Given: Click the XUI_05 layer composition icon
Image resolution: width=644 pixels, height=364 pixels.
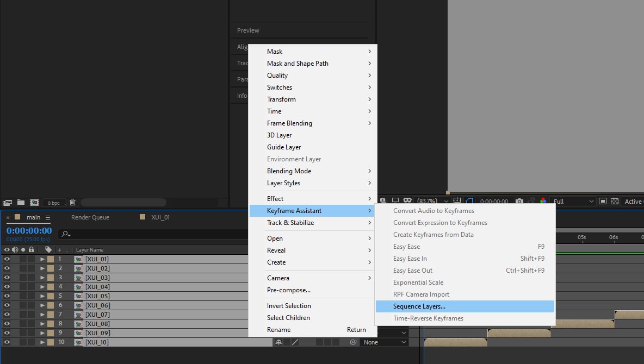Looking at the screenshot, I should (78, 296).
